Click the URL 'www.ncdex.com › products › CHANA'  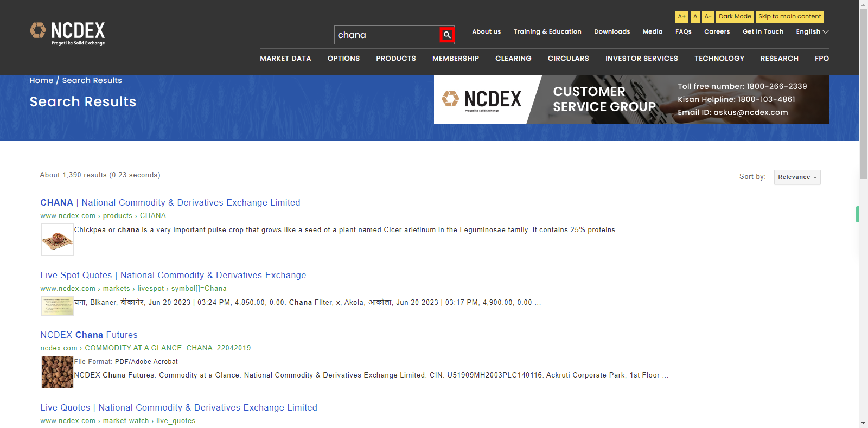(x=103, y=215)
